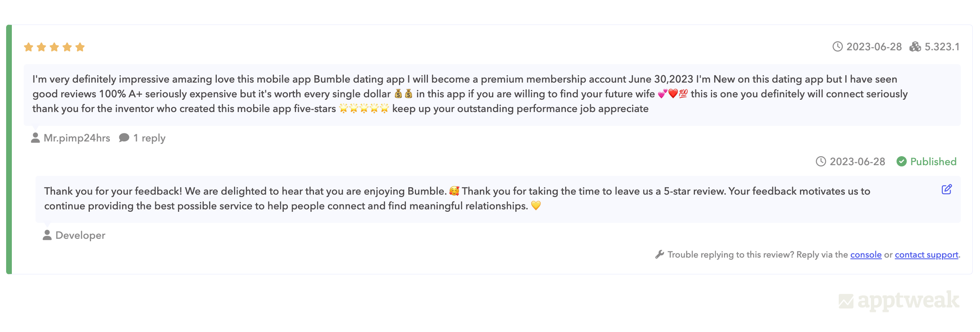Image resolution: width=980 pixels, height=332 pixels.
Task: Click the wrench trouble icon
Action: click(659, 254)
